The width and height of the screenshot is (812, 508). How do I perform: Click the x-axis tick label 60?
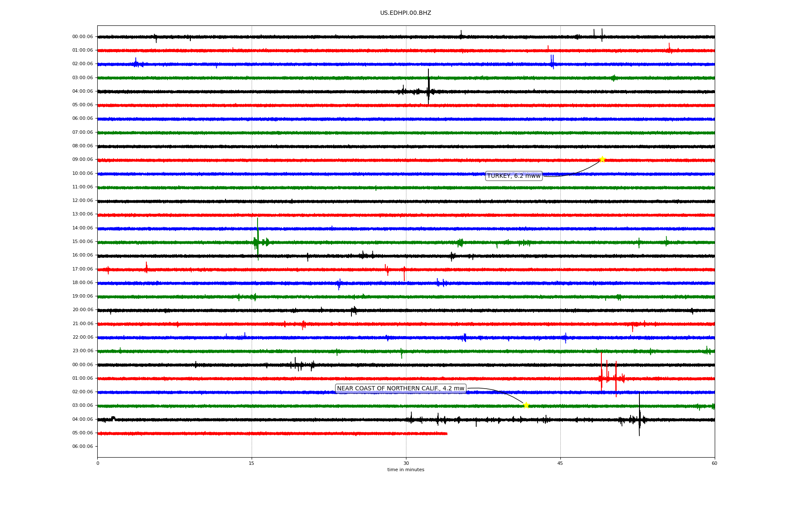pos(714,463)
